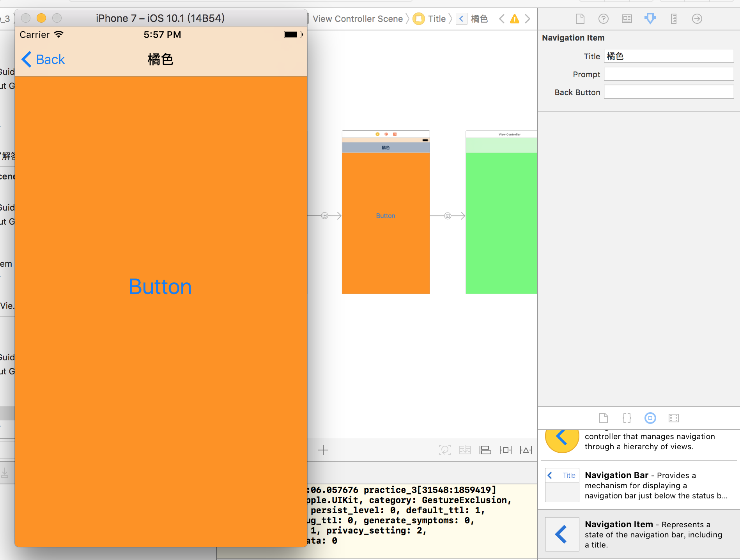Open Resolve Auto Layout Issues menu
Screen dimensions: 740x560
point(526,450)
